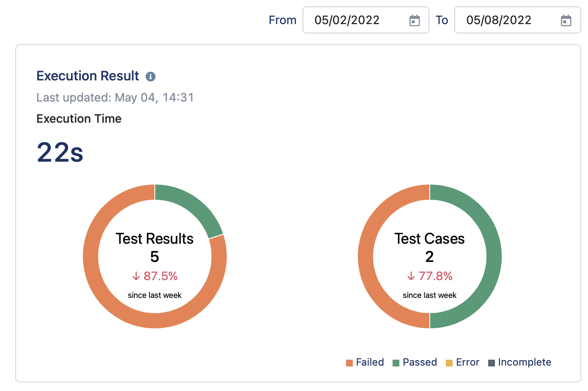Click the To date field 05/08/2022
588x391 pixels.
(517, 20)
